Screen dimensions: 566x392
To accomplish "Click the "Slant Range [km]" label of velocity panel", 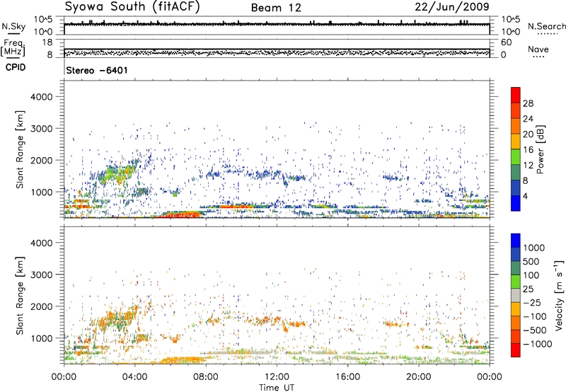I will 20,296.
